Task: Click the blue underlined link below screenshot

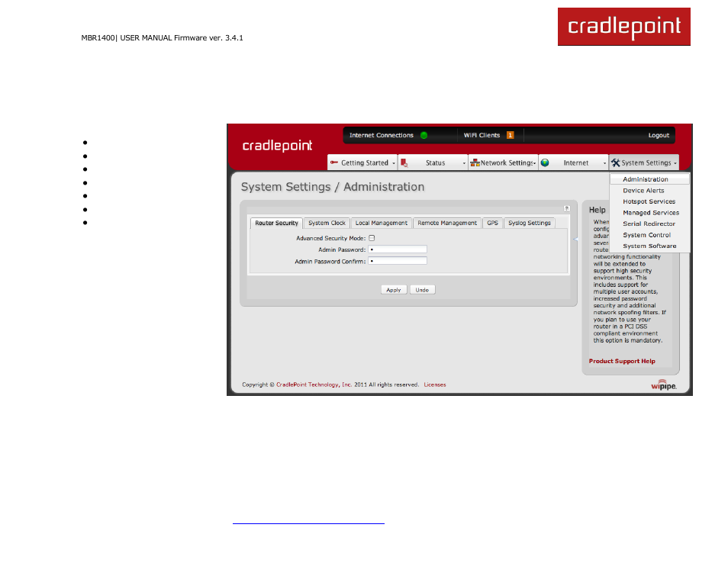Action: pos(308,523)
